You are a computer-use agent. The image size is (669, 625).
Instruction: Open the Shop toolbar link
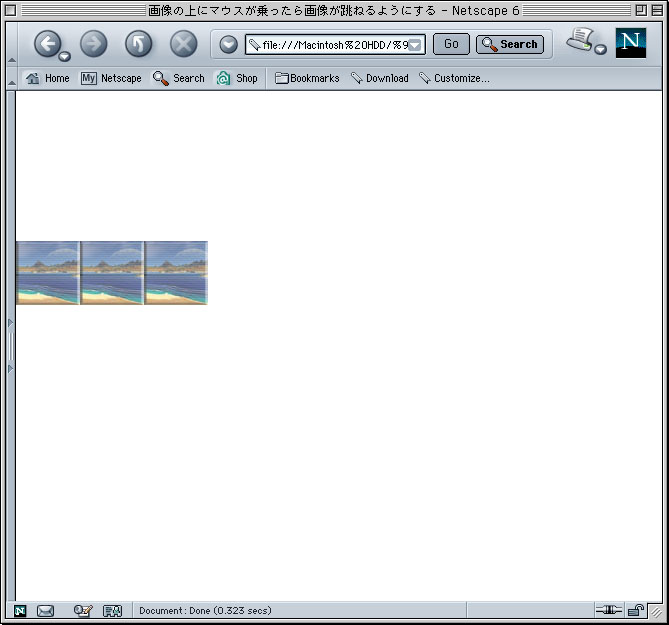pyautogui.click(x=237, y=78)
